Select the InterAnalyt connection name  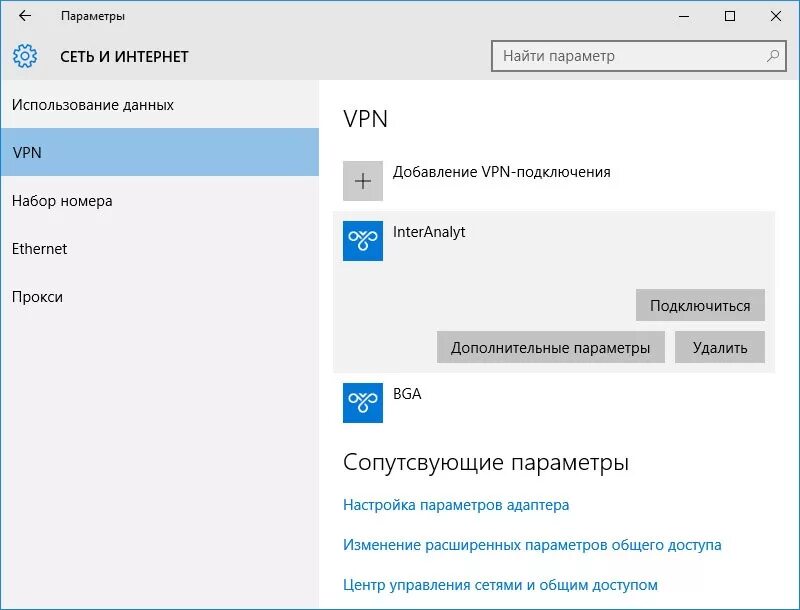coord(429,232)
